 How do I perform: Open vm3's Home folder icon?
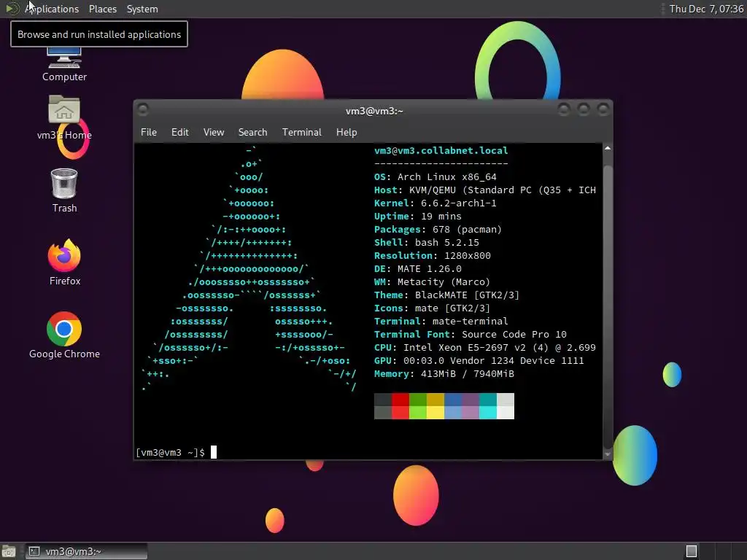(x=64, y=117)
